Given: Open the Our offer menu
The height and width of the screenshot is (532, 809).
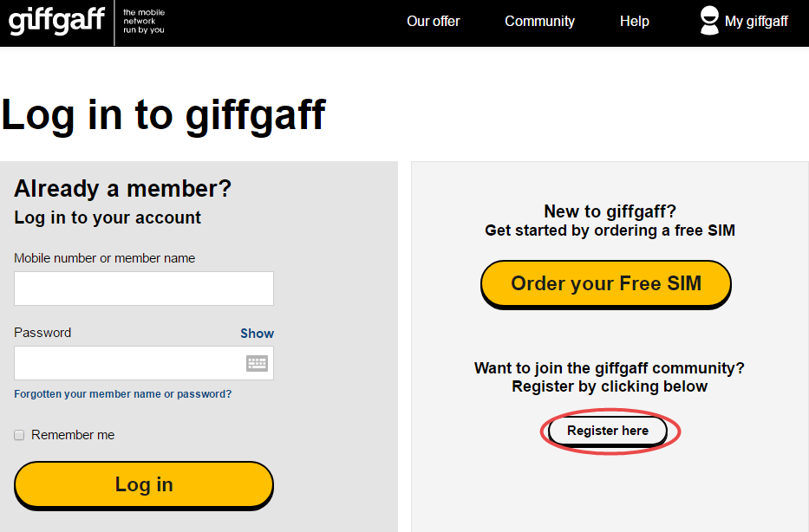Looking at the screenshot, I should (x=433, y=21).
